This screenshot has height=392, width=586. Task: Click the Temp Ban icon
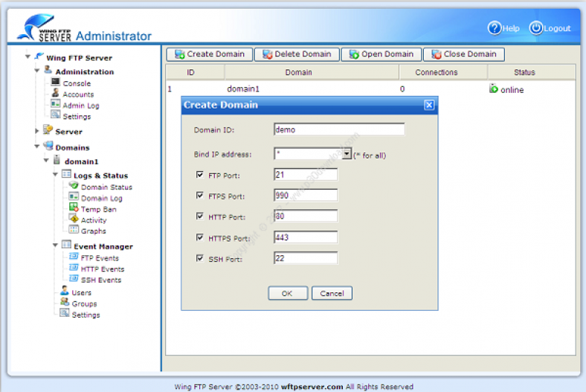pyautogui.click(x=74, y=208)
